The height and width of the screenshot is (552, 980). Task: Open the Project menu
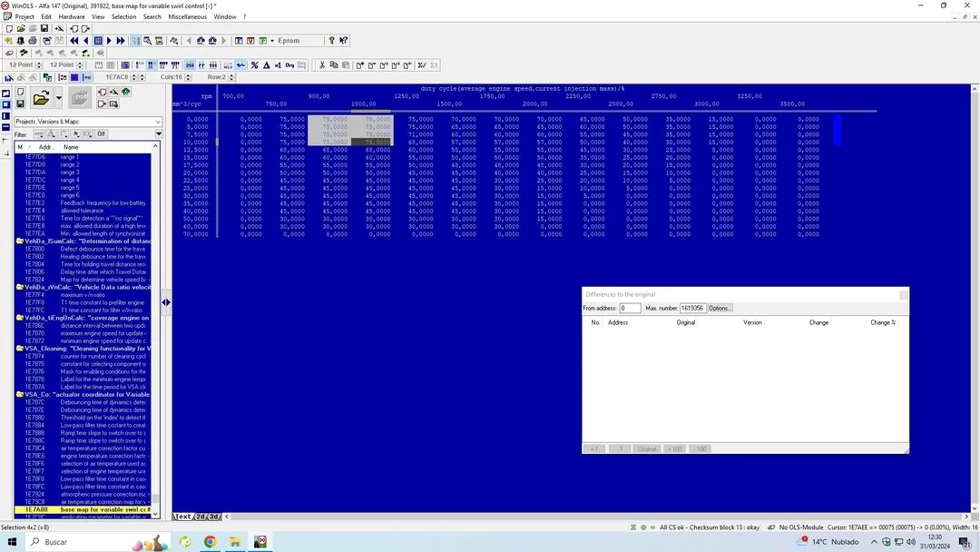[x=24, y=17]
